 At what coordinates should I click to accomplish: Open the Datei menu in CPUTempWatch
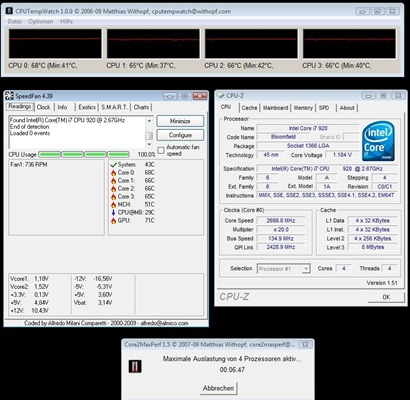(x=14, y=21)
